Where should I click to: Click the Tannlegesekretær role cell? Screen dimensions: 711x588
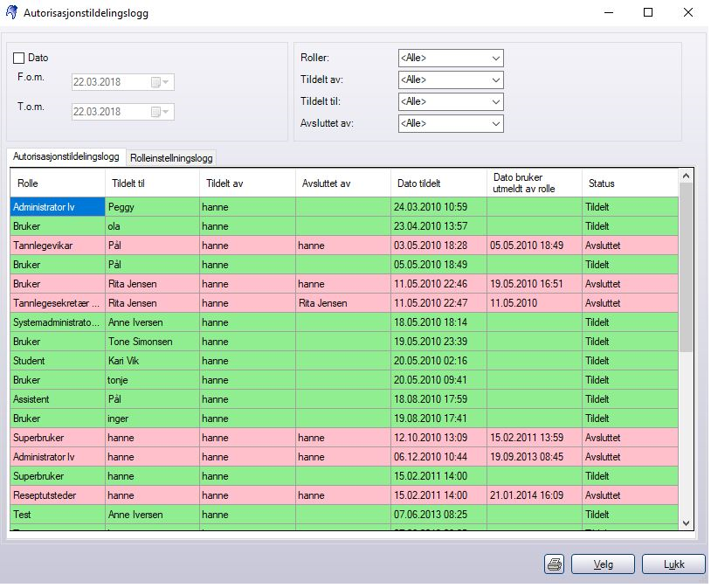tap(58, 303)
